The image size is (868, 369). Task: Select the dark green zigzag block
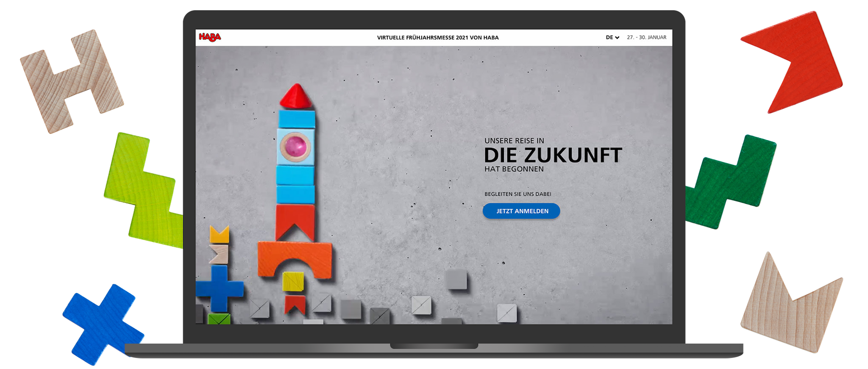[733, 182]
